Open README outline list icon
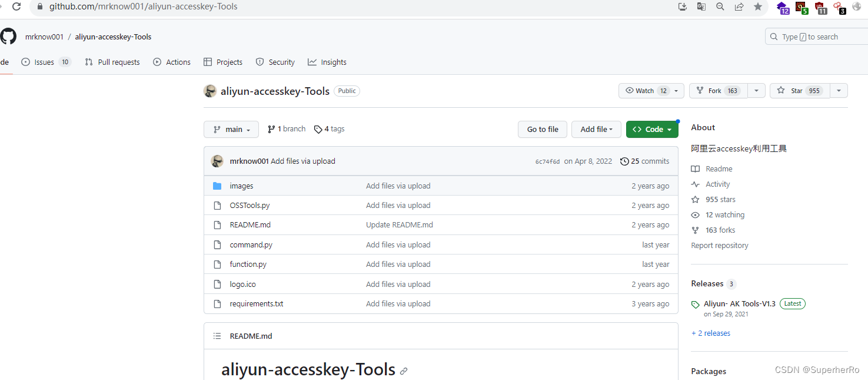The image size is (868, 380). 217,336
